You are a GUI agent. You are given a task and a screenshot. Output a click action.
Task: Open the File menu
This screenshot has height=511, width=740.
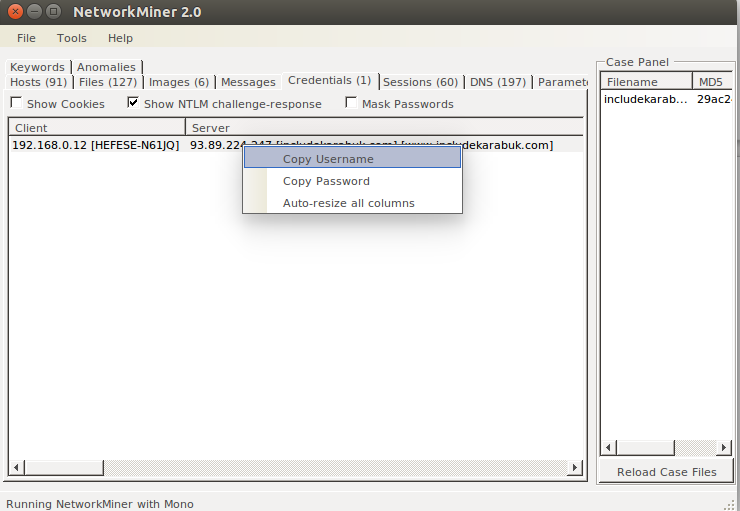(x=26, y=38)
